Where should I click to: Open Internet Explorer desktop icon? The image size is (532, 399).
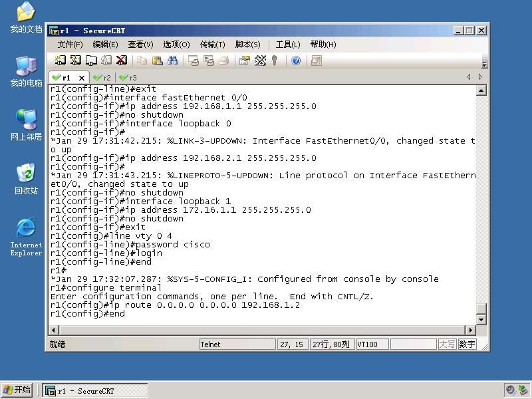(x=26, y=237)
